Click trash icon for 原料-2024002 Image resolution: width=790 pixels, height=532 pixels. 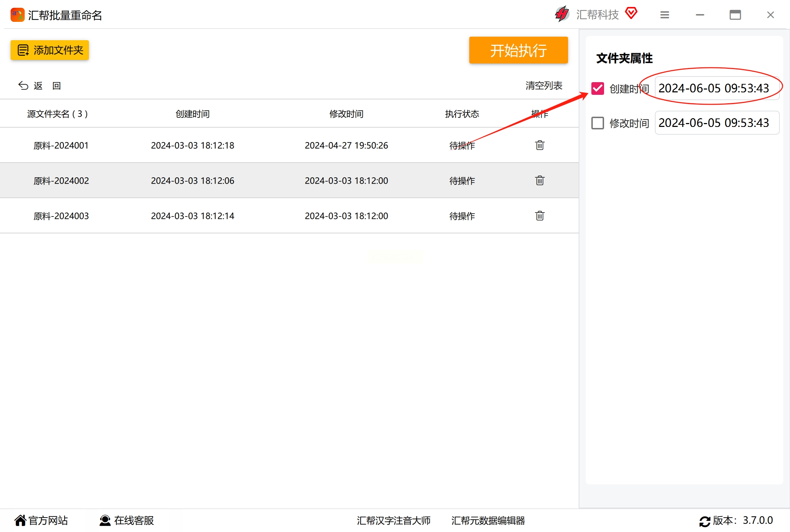(539, 181)
